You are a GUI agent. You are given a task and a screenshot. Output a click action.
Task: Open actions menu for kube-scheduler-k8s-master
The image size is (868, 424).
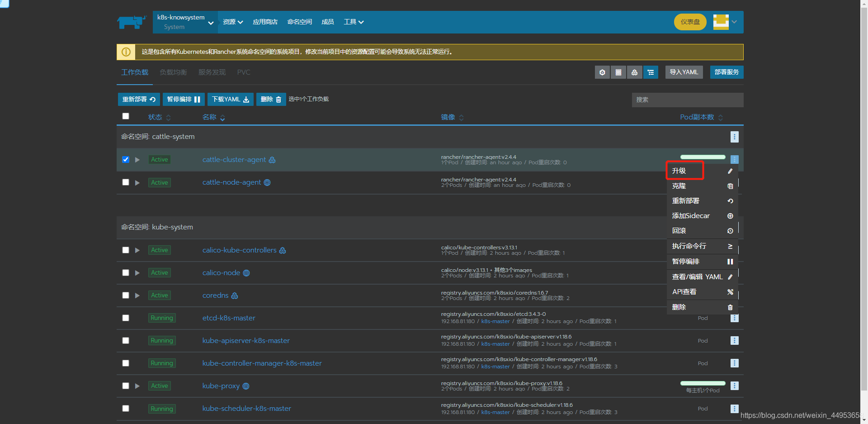tap(735, 409)
